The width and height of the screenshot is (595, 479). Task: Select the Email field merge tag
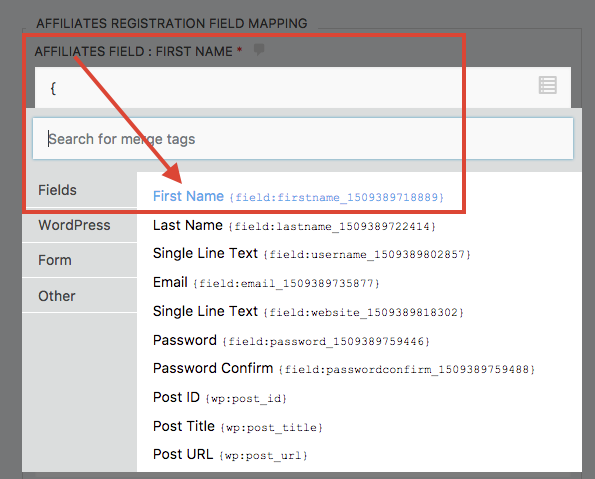pos(266,283)
